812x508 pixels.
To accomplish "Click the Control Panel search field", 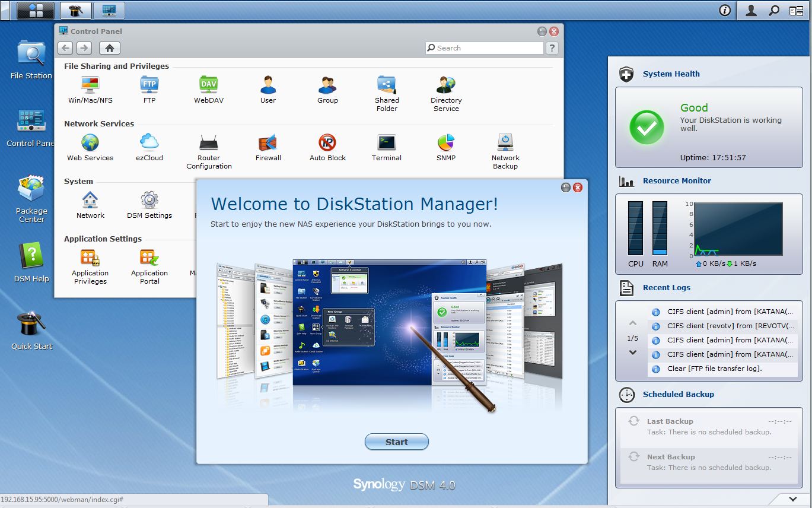I will (x=485, y=48).
